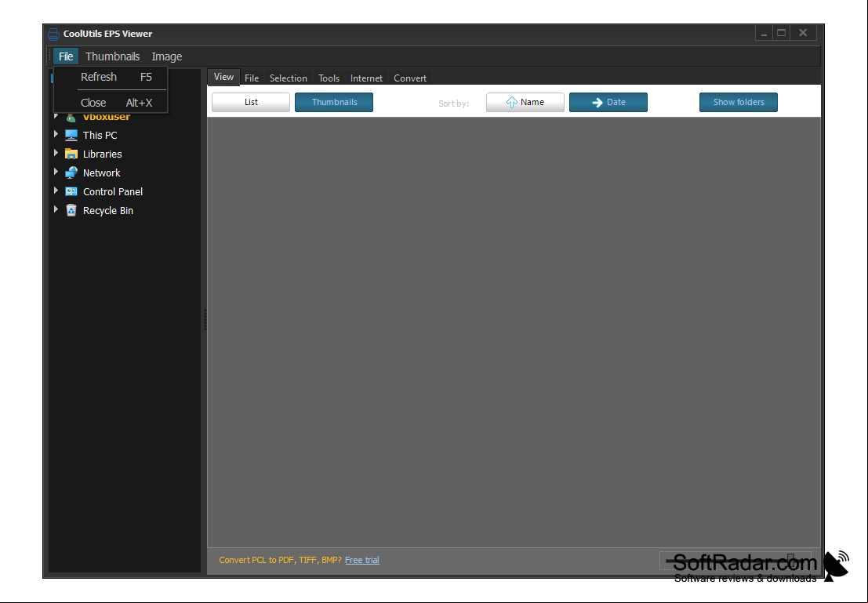868x603 pixels.
Task: Click the Recycle Bin icon
Action: pyautogui.click(x=71, y=210)
